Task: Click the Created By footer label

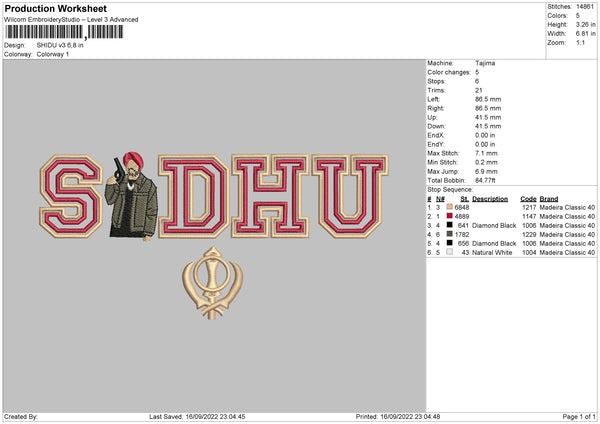Action: (21, 416)
